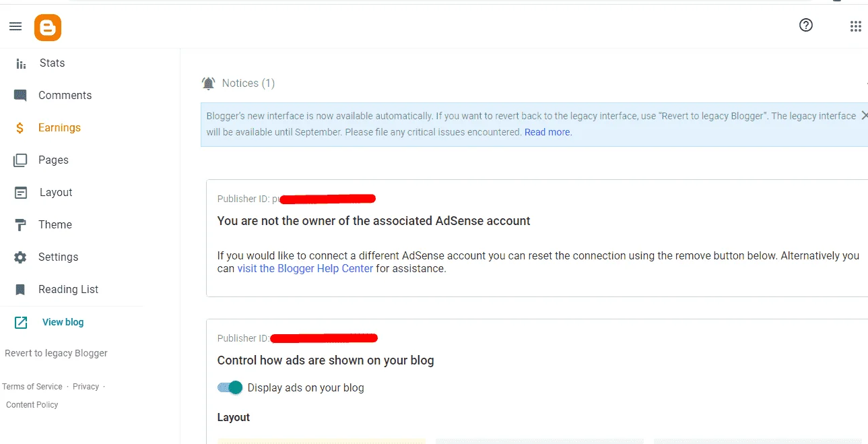Image resolution: width=868 pixels, height=444 pixels.
Task: Click the Layout subheading under ads
Action: click(234, 418)
